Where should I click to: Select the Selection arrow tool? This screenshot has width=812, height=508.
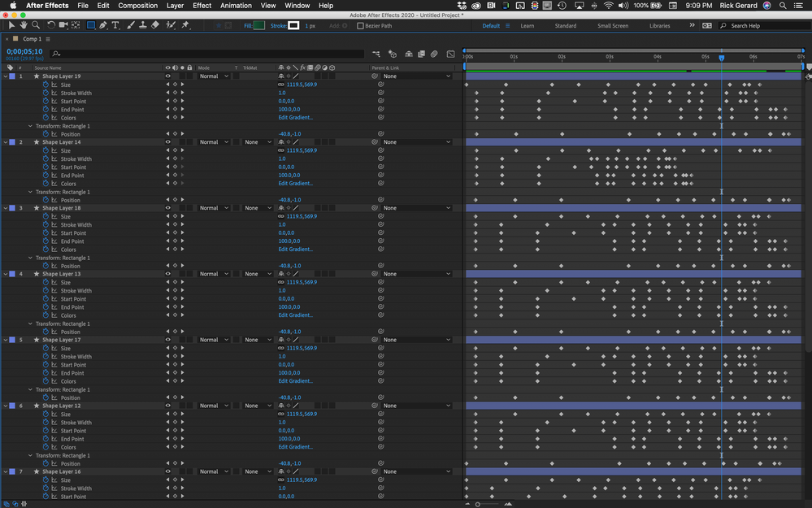point(11,25)
